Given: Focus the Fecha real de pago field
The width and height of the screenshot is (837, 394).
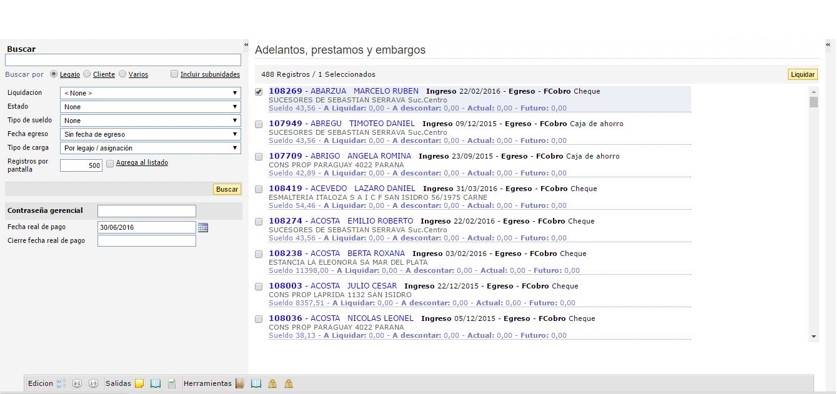Looking at the screenshot, I should point(147,227).
